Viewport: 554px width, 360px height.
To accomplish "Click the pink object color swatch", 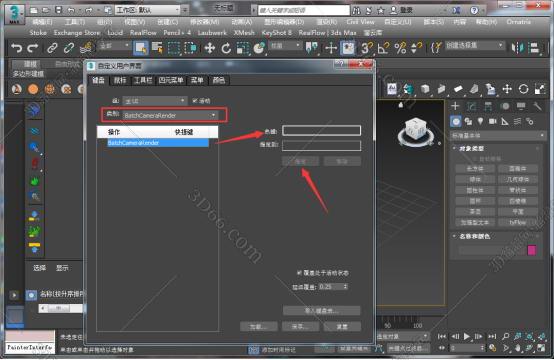I will (x=532, y=250).
